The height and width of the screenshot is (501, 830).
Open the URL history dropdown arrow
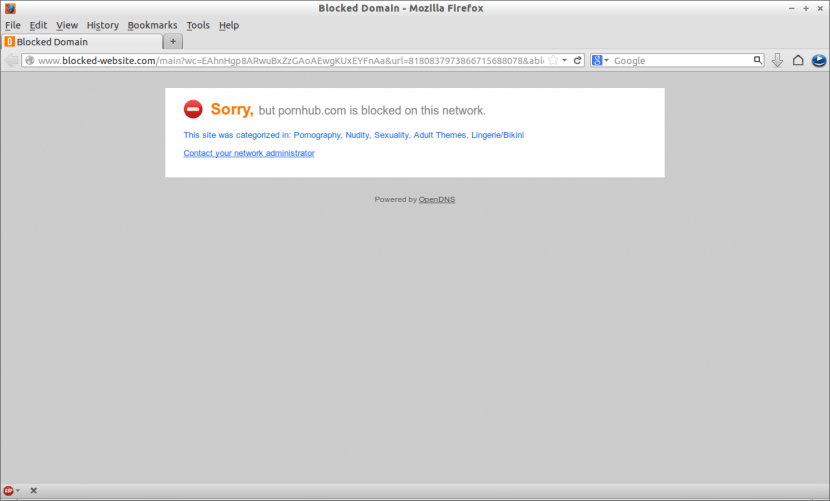(x=565, y=60)
